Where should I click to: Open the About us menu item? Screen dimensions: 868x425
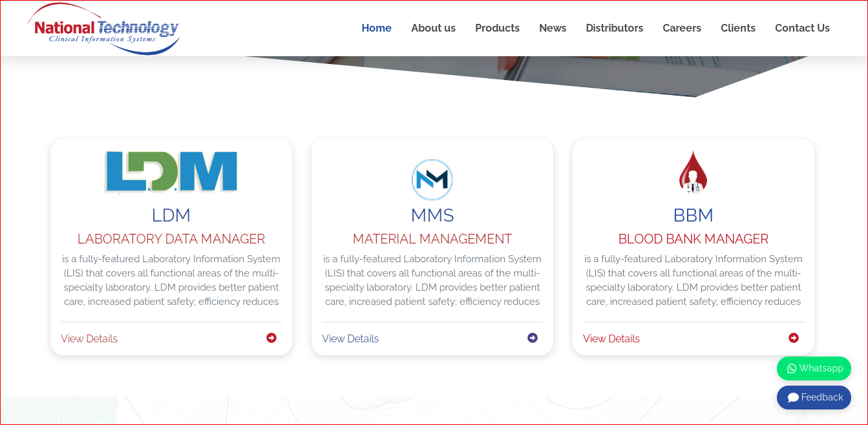(434, 28)
